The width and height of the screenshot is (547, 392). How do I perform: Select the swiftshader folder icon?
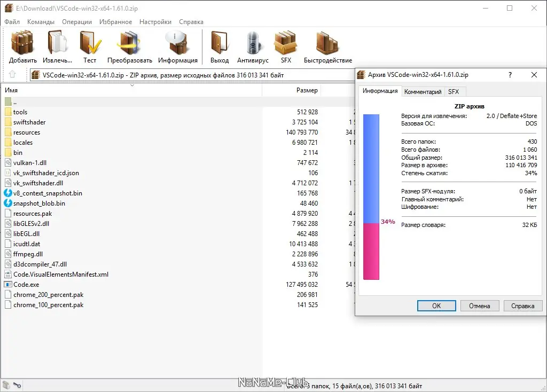[x=9, y=122]
